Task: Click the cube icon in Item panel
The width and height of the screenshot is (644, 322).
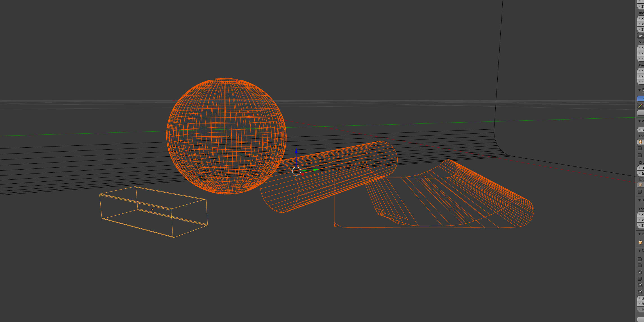Action: coord(640,242)
